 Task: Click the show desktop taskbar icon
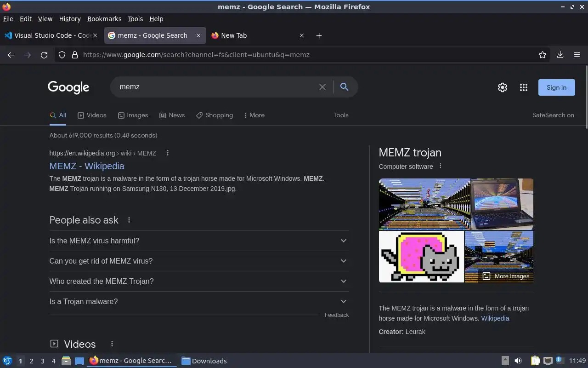(x=79, y=361)
